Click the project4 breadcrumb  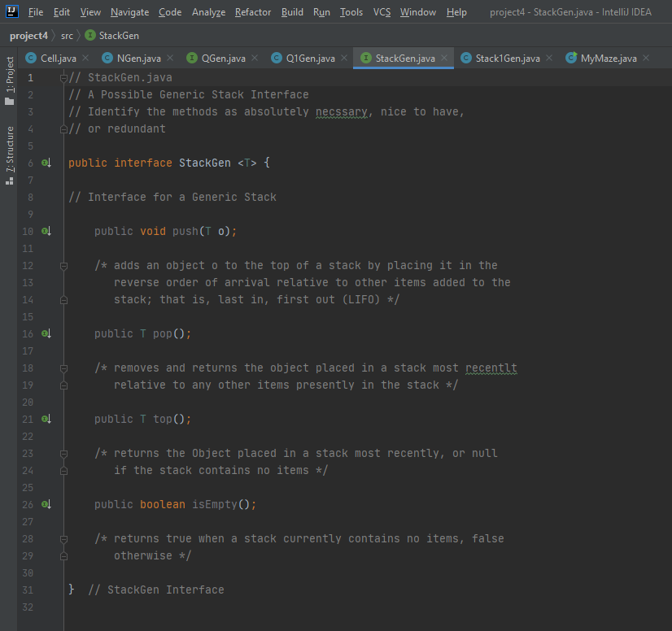coord(28,36)
